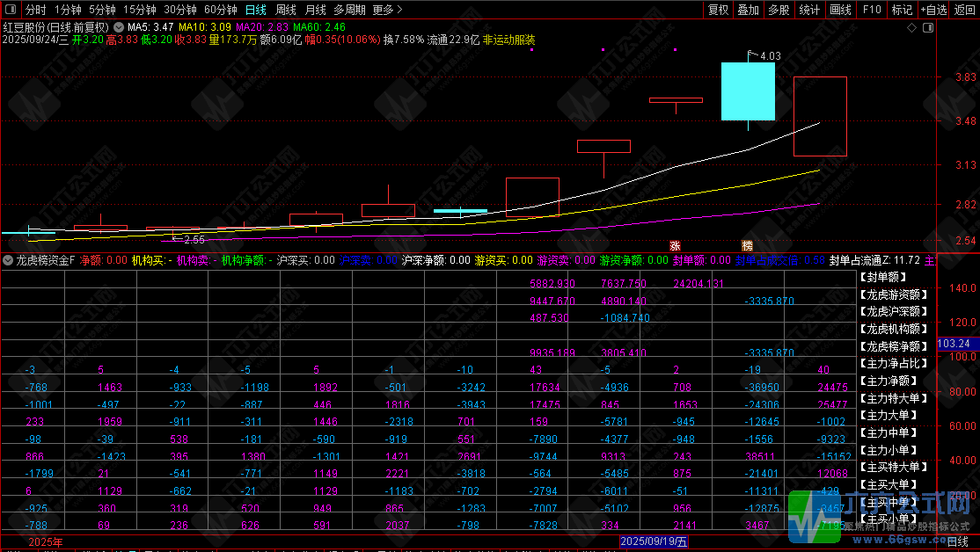Open the 多周期 multi-period view

349,10
